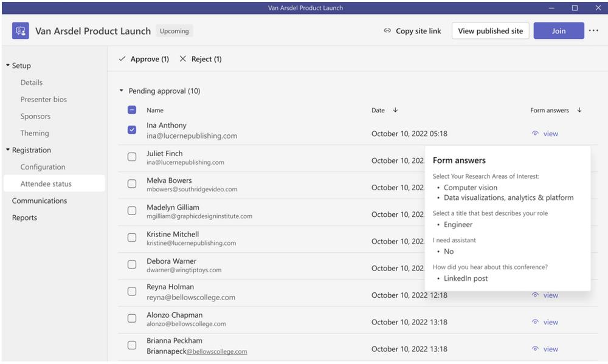Click the view link for Alonzo Chapman
Image resolution: width=608 pixels, height=364 pixels.
click(551, 321)
